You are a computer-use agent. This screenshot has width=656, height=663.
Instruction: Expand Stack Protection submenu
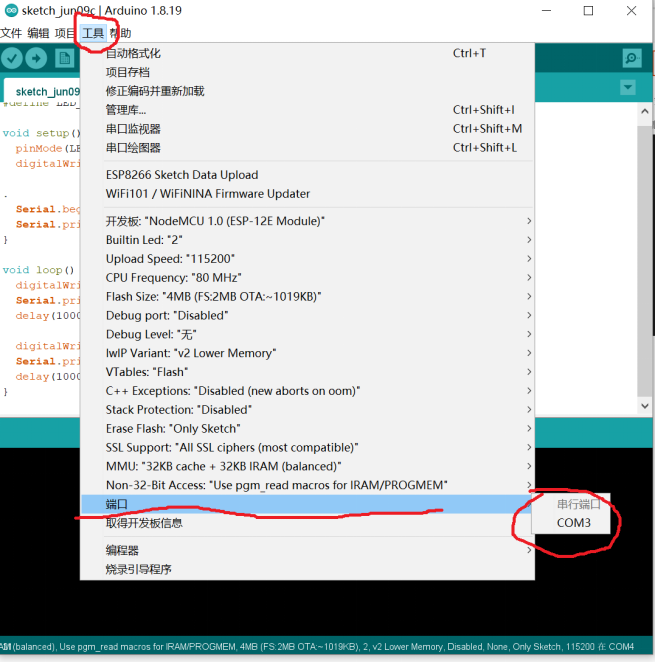point(307,409)
